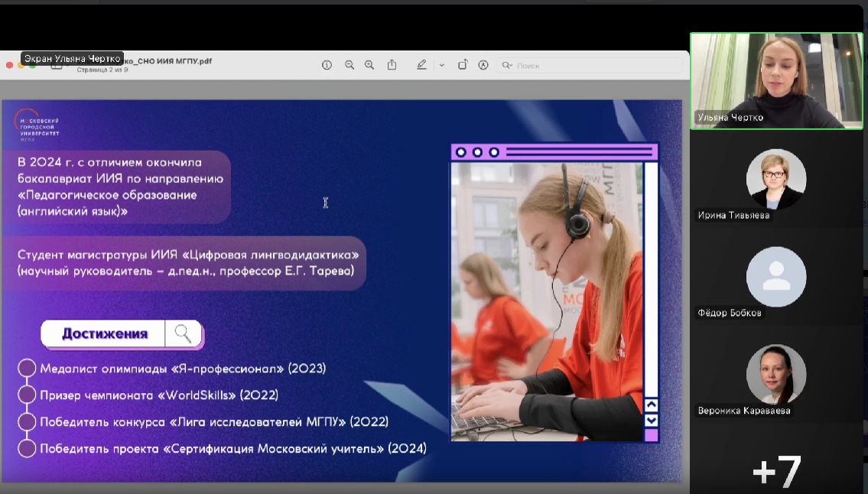The width and height of the screenshot is (868, 494).
Task: Click the Достижения label on slide
Action: click(104, 333)
